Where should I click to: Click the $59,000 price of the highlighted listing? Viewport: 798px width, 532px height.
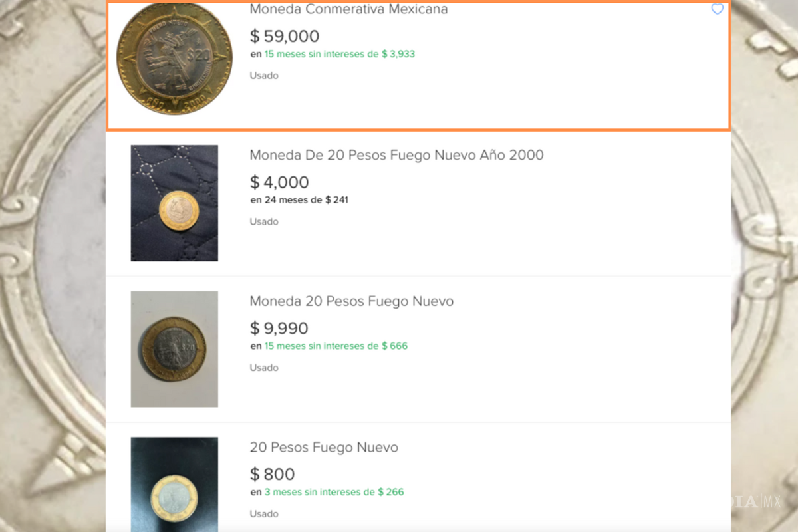[x=284, y=36]
